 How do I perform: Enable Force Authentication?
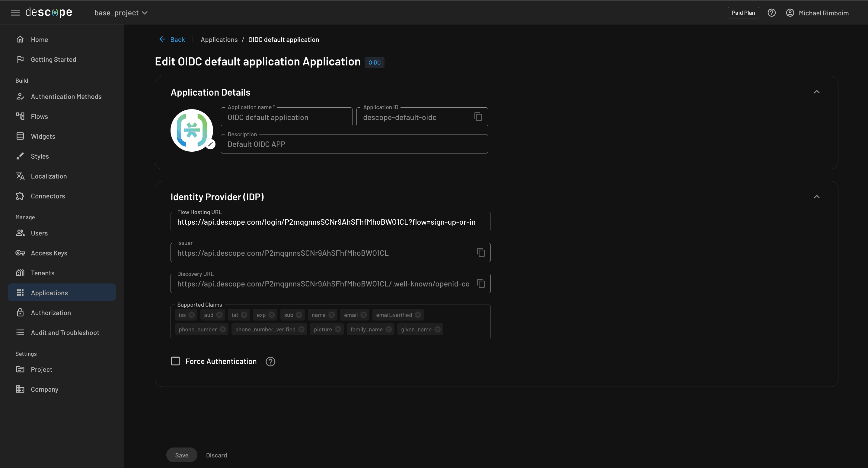click(x=176, y=361)
